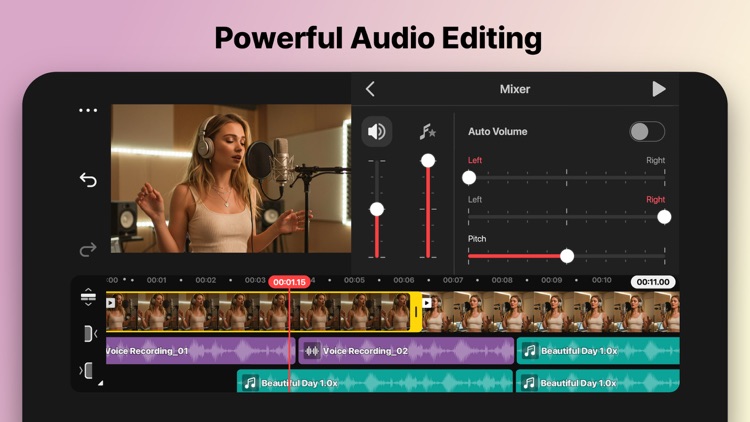This screenshot has height=422, width=750.
Task: Toggle the Auto Volume switch
Action: click(x=647, y=132)
